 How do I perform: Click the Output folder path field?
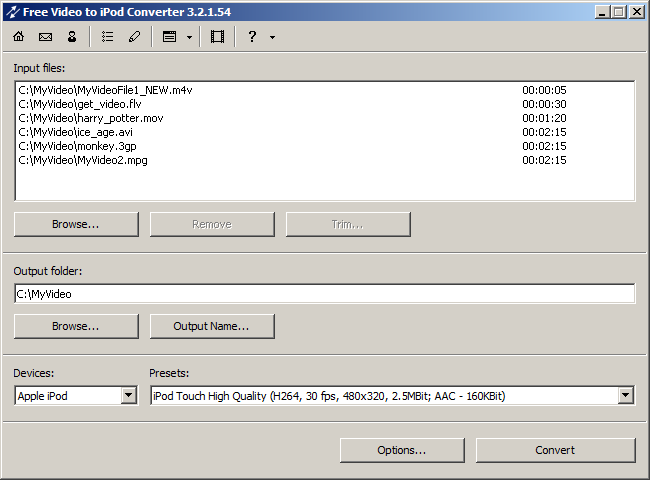(324, 294)
